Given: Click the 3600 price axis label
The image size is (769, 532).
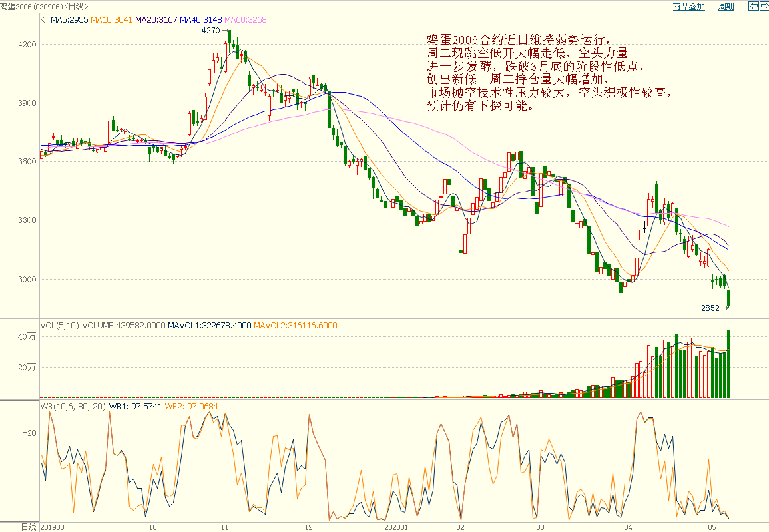Looking at the screenshot, I should (27, 161).
